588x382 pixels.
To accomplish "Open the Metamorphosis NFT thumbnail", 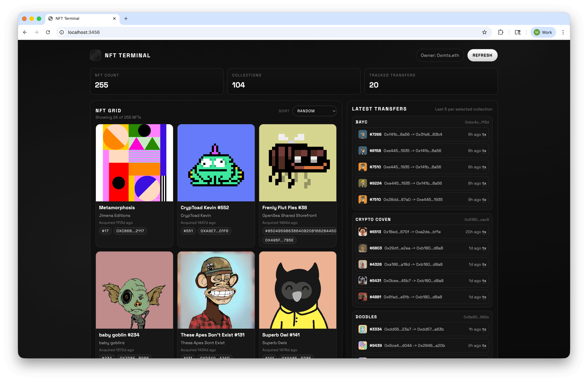I will click(134, 163).
